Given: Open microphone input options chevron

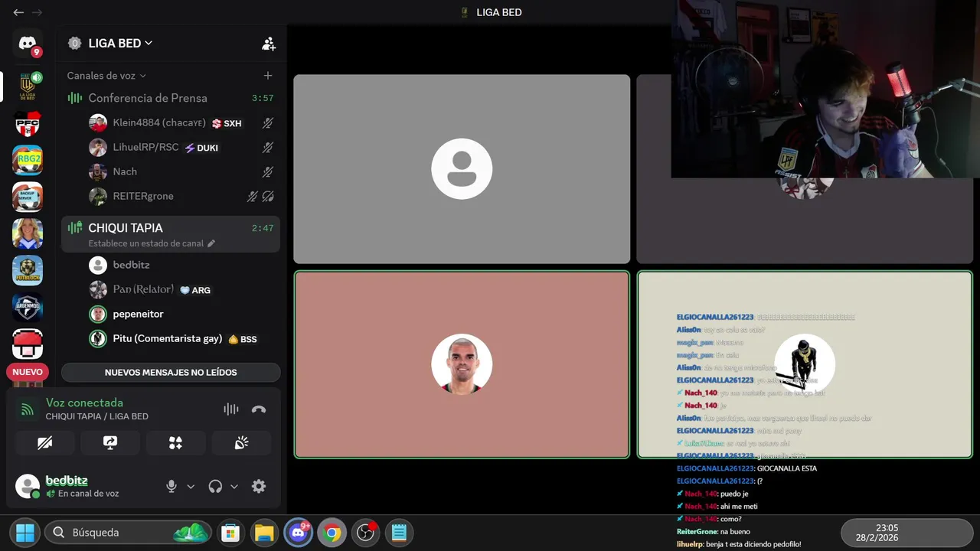Looking at the screenshot, I should click(191, 486).
